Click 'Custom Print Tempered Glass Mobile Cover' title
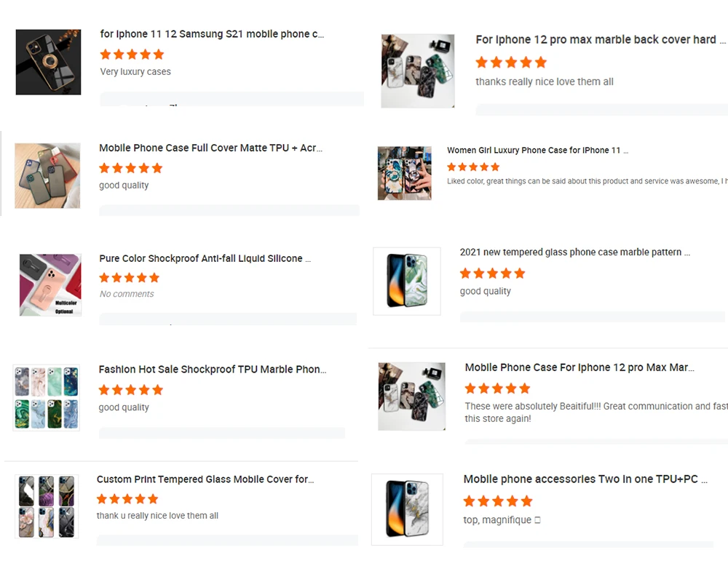The image size is (728, 574). 205,479
